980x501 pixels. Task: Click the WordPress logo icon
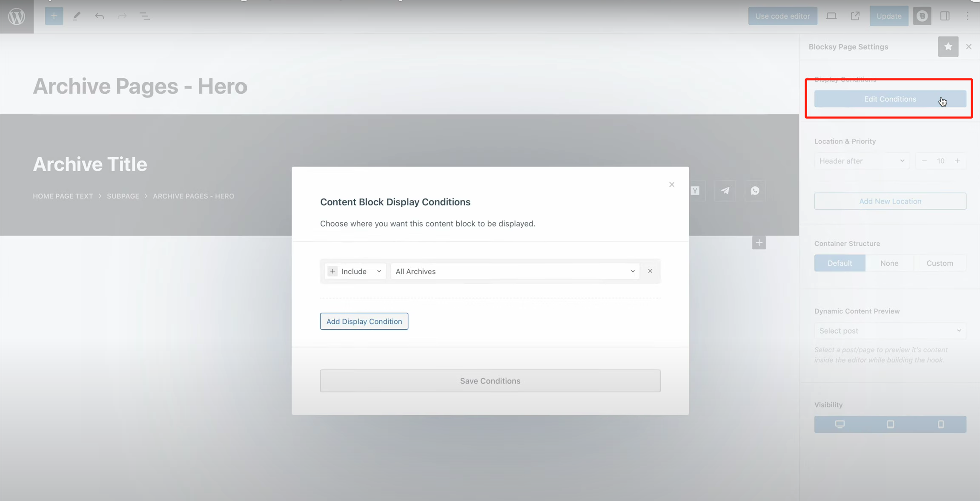(x=17, y=16)
